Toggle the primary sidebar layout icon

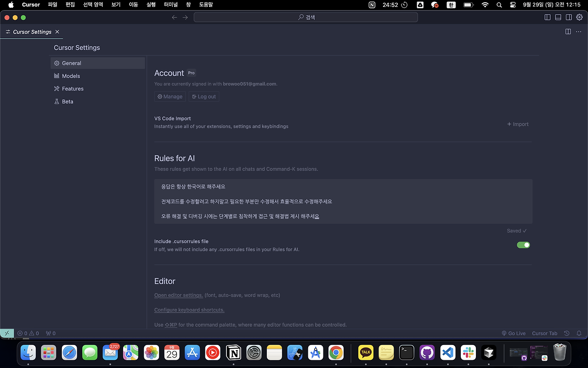548,17
